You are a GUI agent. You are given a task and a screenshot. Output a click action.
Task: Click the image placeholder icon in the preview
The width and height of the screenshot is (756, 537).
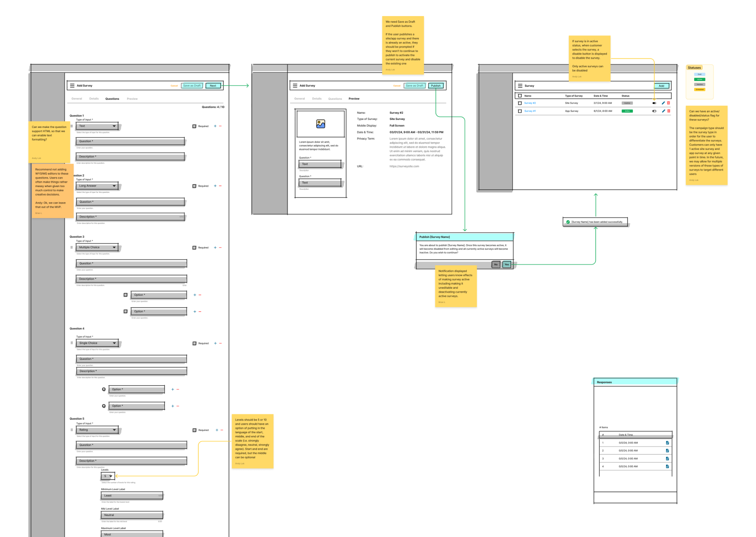click(321, 124)
